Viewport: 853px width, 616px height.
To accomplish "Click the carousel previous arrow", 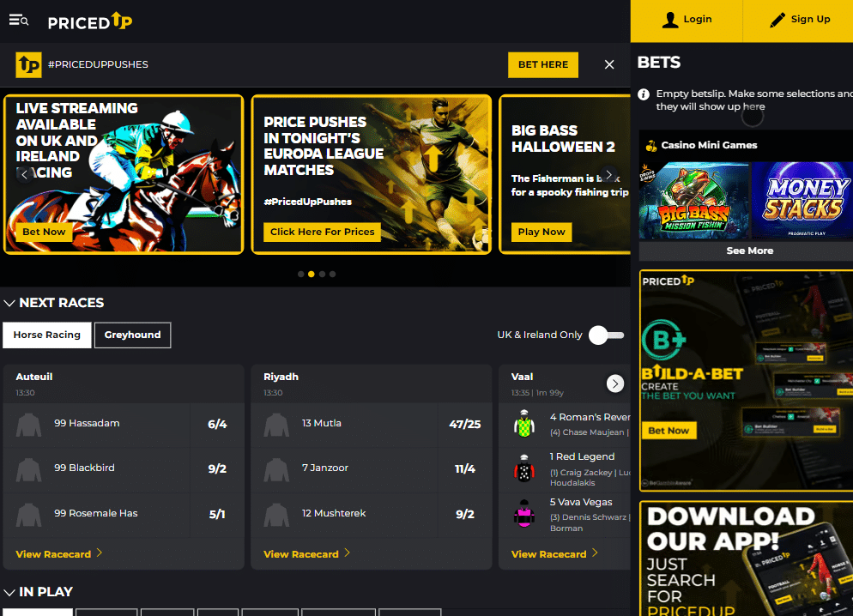I will click(26, 175).
